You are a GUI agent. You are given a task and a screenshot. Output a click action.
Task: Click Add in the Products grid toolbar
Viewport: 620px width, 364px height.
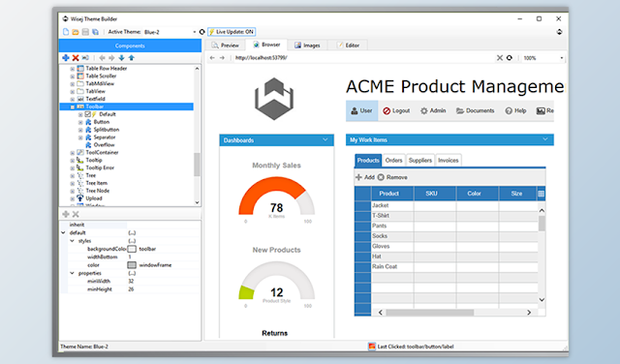coord(365,177)
